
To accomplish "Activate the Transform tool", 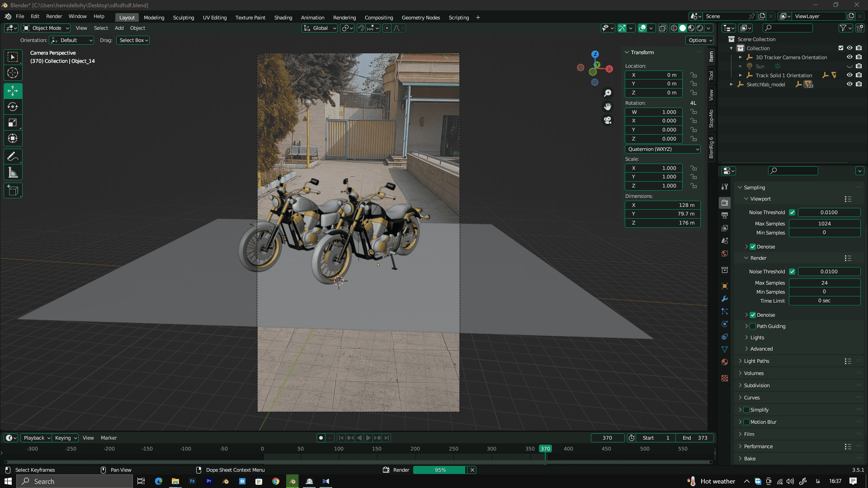I will pos(13,138).
